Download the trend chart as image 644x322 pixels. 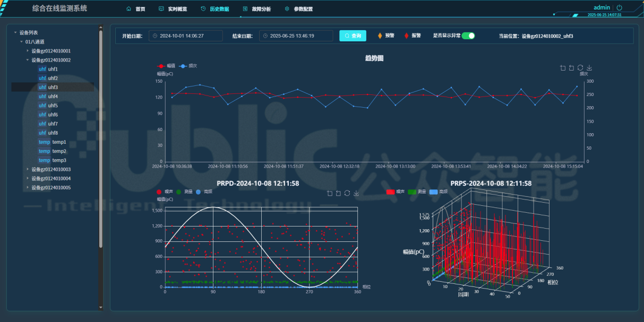point(589,68)
